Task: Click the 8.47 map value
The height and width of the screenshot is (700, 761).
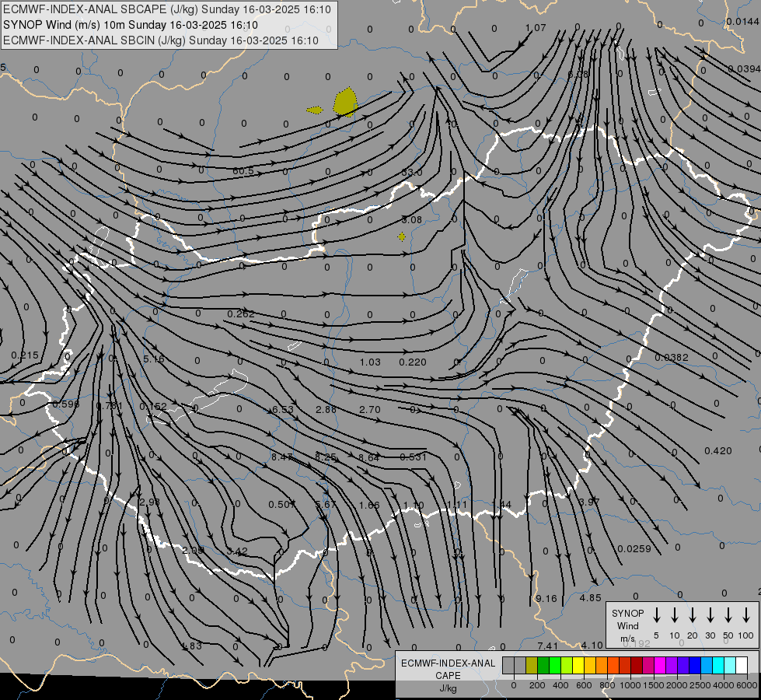Action: (282, 457)
